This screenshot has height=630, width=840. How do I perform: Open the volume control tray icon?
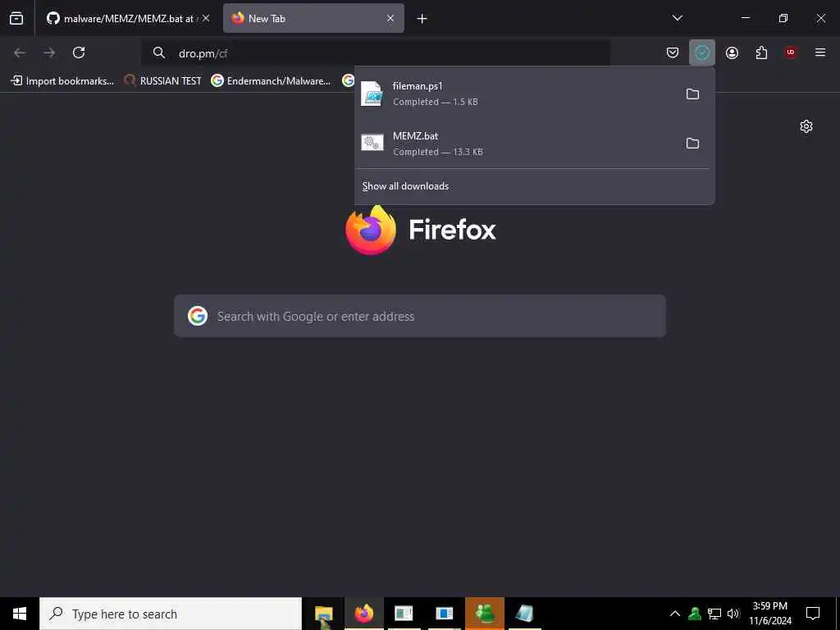[733, 614]
